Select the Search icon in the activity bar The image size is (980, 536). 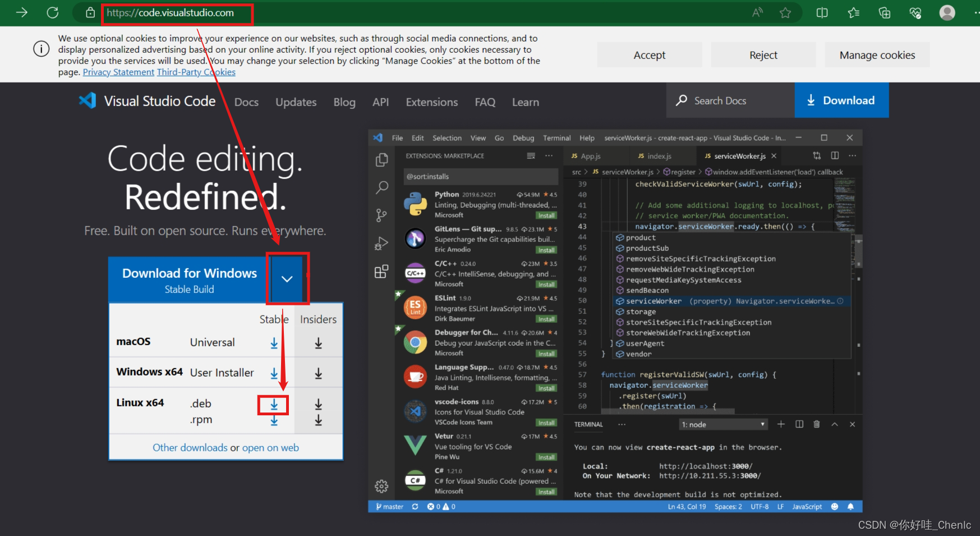pos(381,187)
